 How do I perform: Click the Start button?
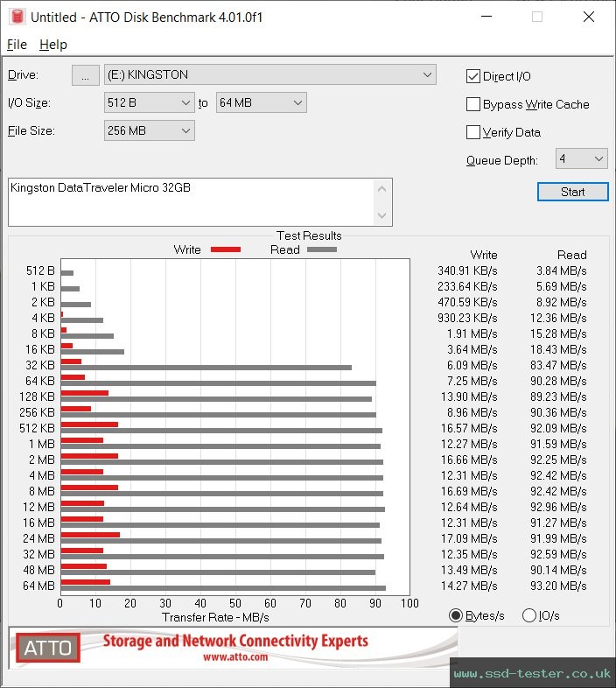point(572,192)
